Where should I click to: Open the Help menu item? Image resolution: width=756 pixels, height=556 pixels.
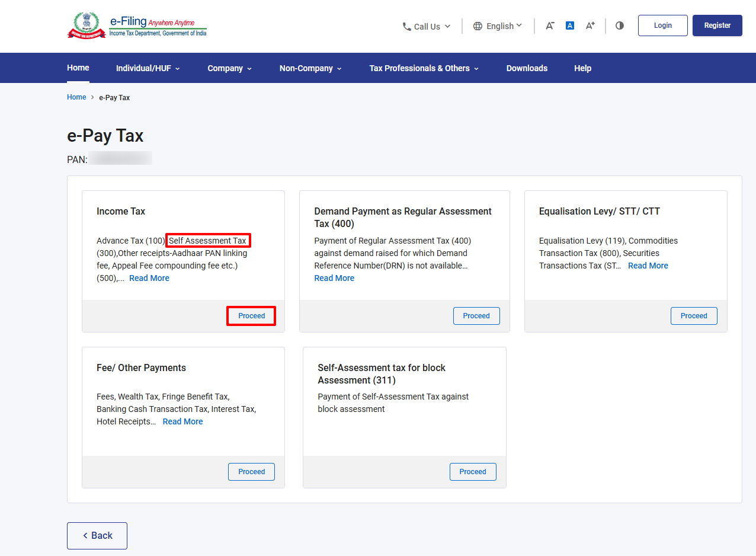tap(582, 68)
